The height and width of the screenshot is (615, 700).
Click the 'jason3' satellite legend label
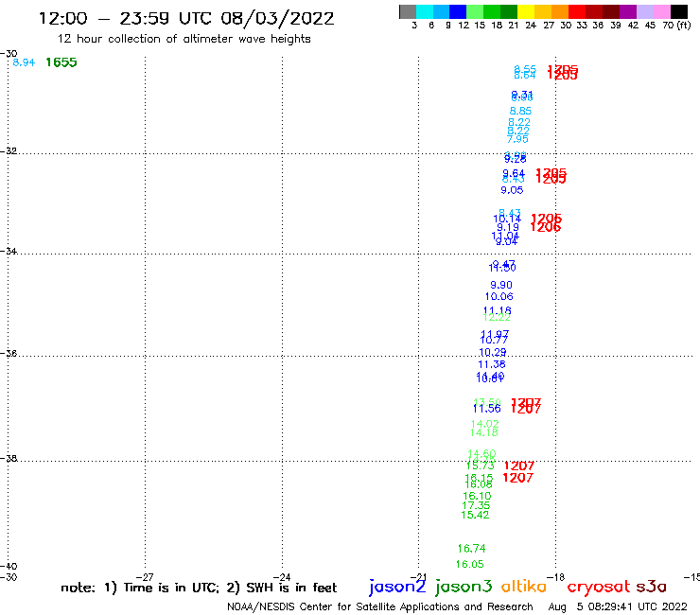(x=464, y=587)
